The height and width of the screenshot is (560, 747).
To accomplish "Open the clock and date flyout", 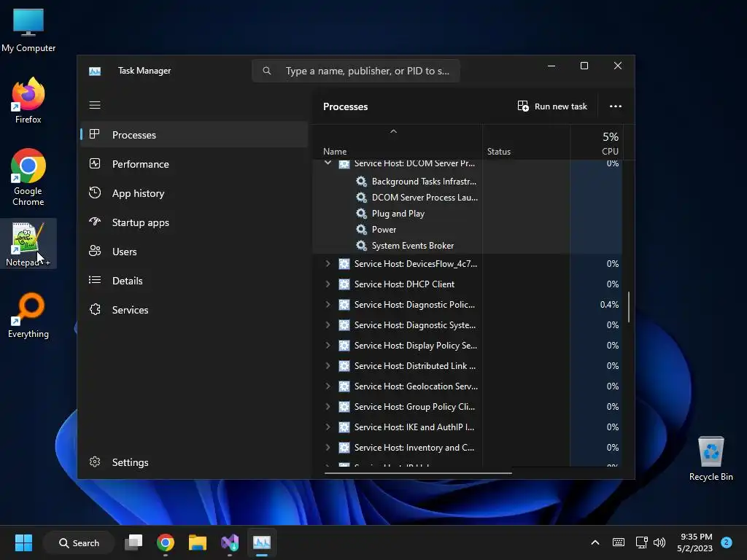I will [x=695, y=542].
